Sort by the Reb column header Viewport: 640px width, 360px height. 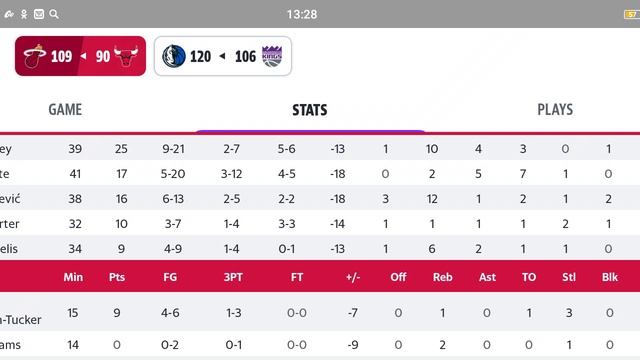(442, 277)
